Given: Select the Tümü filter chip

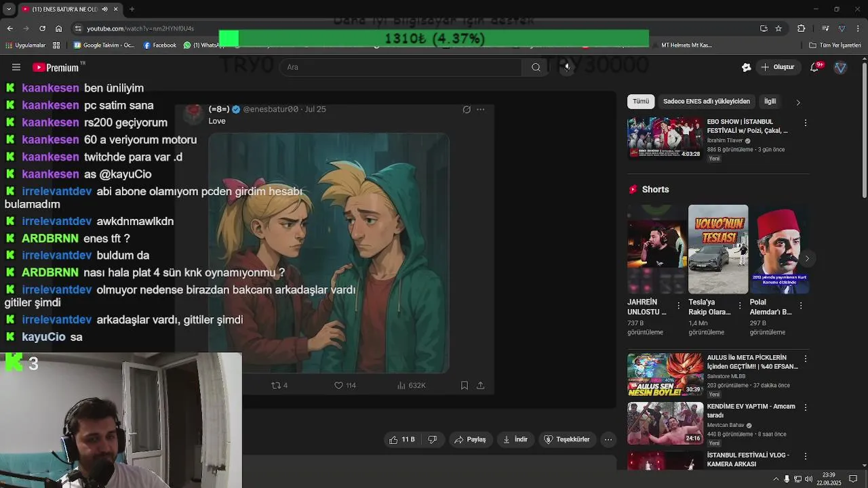Looking at the screenshot, I should pyautogui.click(x=641, y=102).
